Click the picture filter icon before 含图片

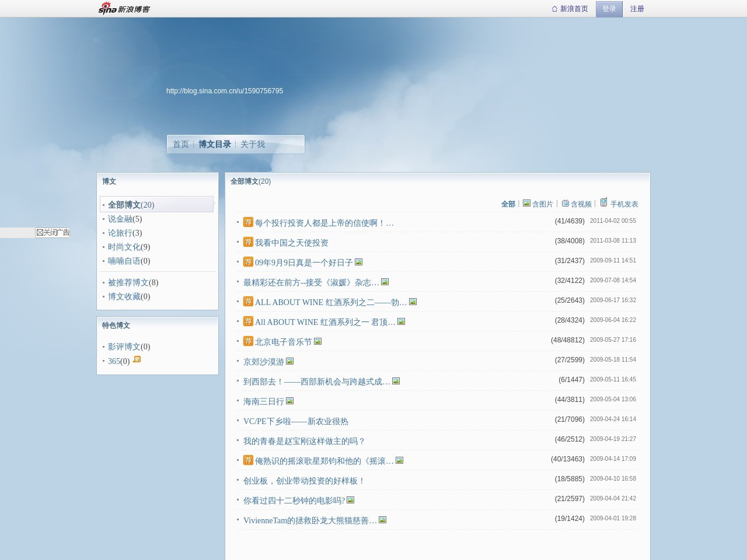click(526, 203)
